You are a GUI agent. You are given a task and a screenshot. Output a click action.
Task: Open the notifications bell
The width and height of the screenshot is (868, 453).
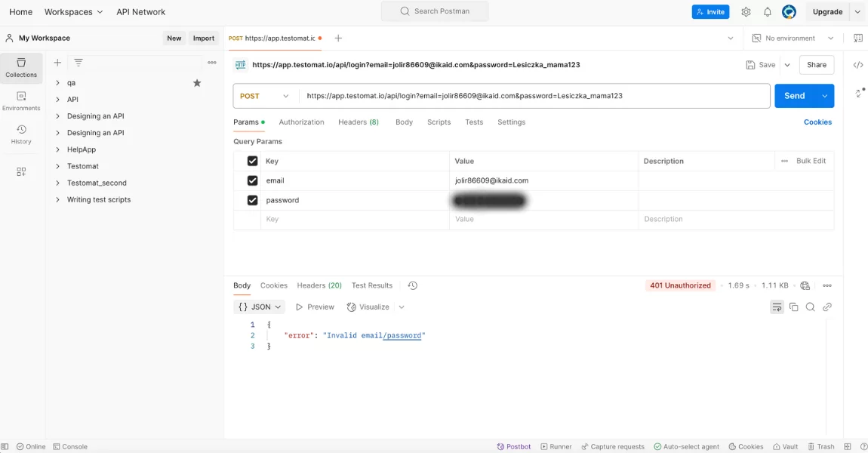(x=767, y=12)
